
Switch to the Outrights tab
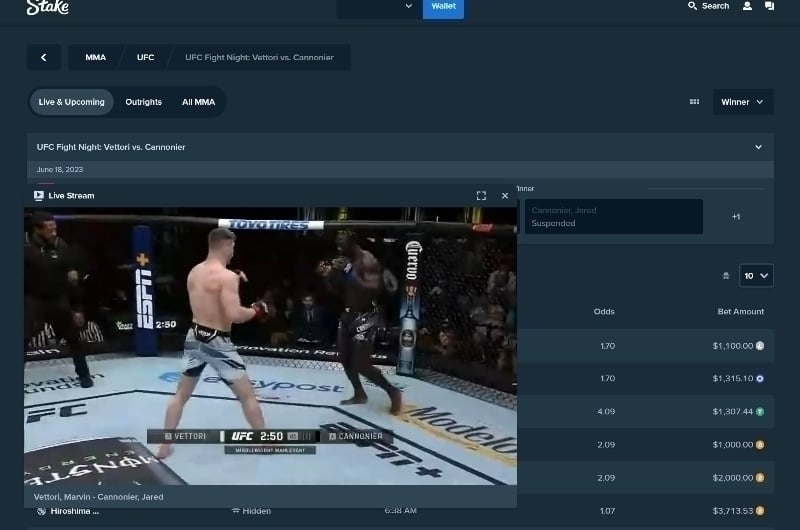tap(143, 102)
